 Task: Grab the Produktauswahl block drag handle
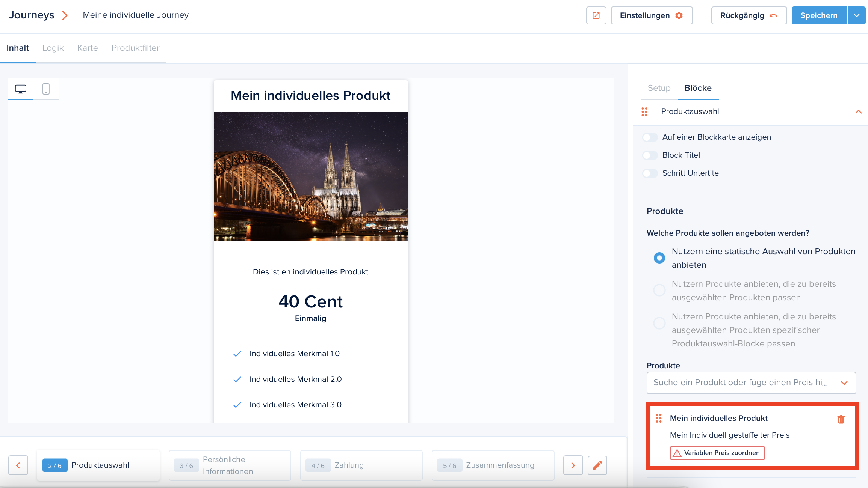point(644,112)
